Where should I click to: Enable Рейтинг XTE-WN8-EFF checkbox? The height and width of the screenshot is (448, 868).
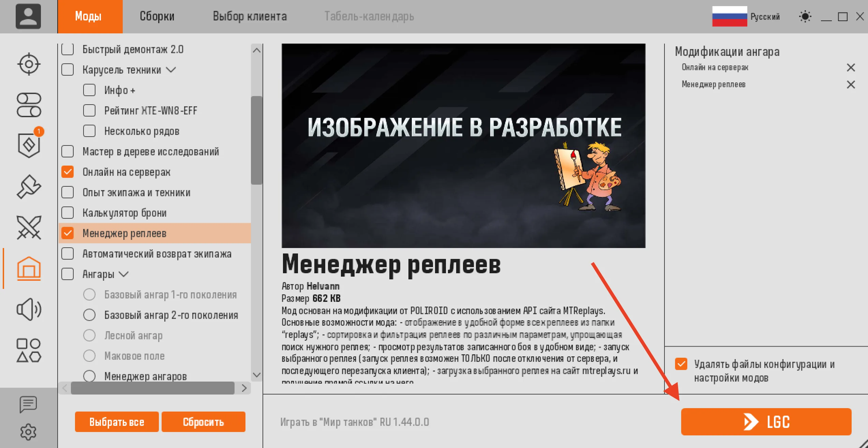[89, 111]
